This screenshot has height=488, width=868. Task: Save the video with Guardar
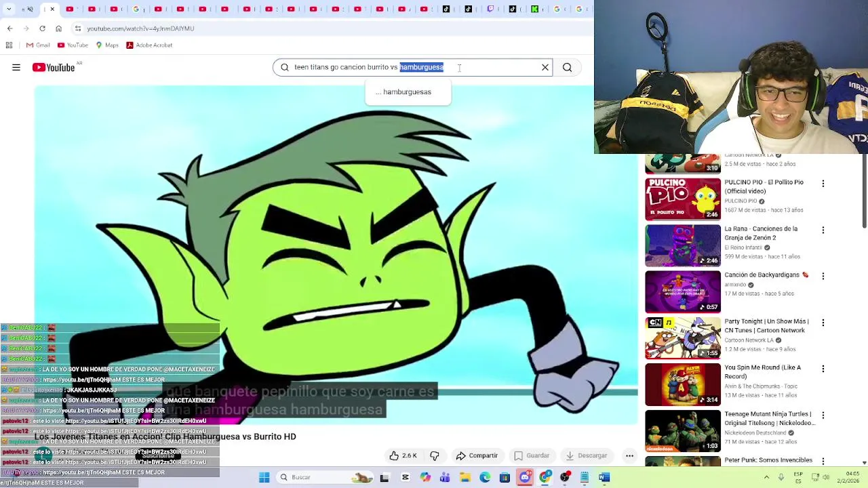[x=532, y=455]
